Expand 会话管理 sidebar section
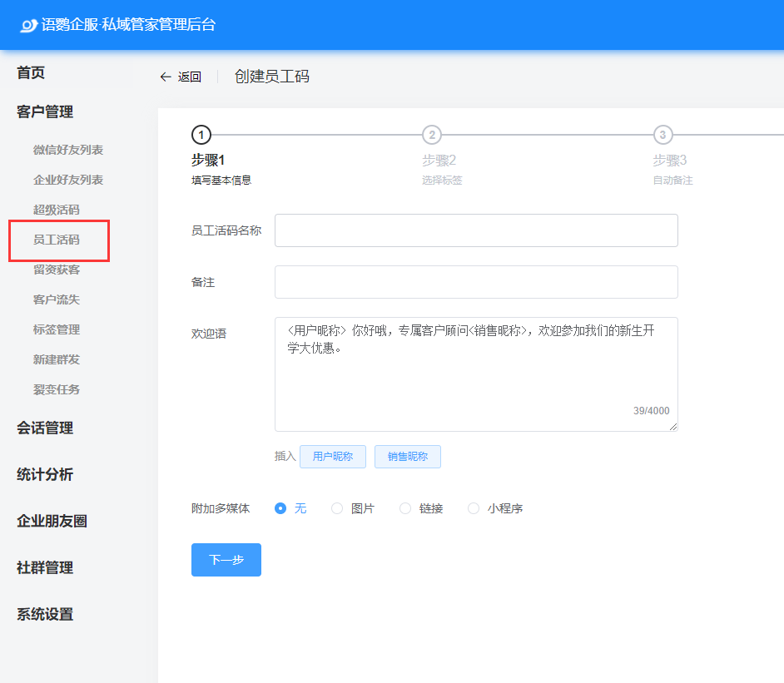 point(45,428)
